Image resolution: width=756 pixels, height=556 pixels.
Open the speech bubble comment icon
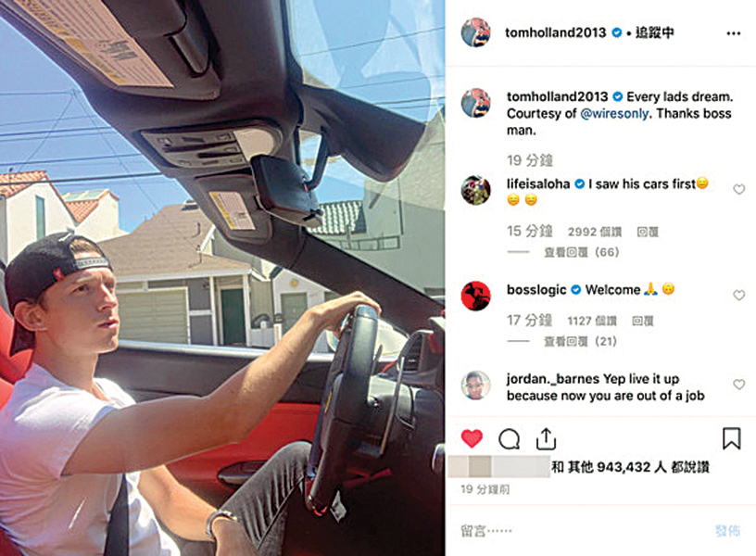[510, 439]
